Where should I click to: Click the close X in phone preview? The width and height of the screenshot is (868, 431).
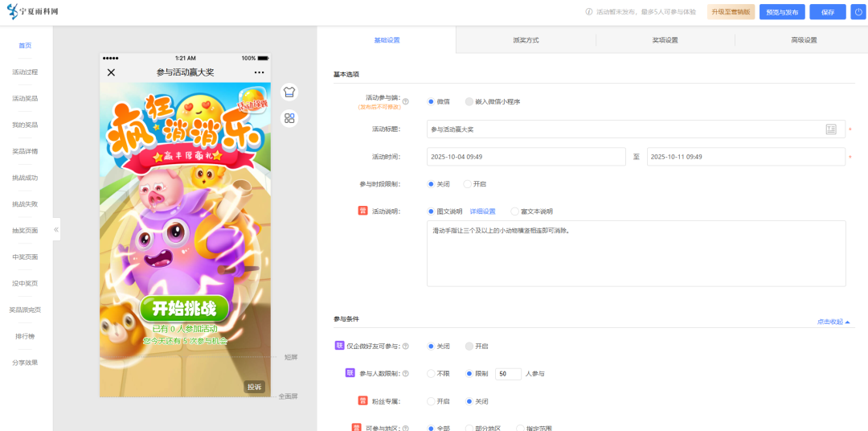point(111,72)
